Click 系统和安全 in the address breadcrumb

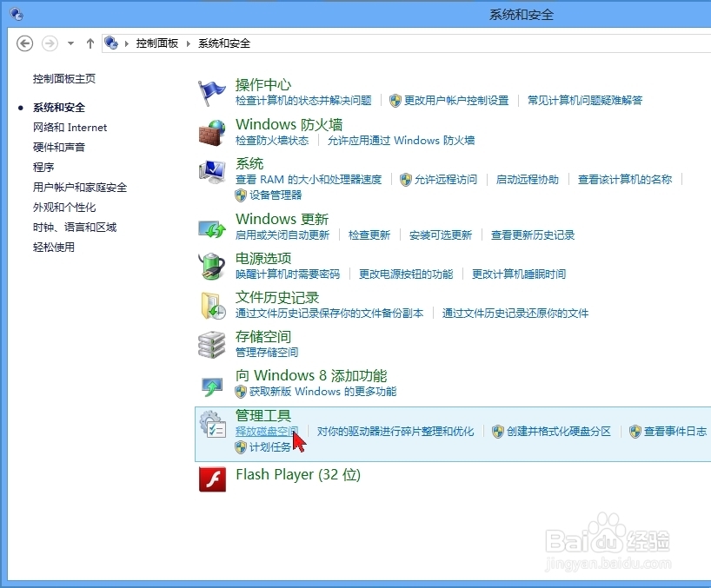(x=224, y=43)
